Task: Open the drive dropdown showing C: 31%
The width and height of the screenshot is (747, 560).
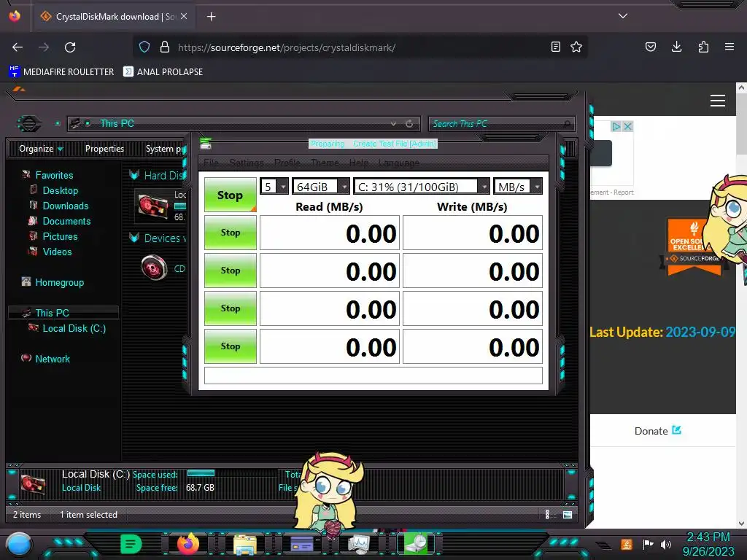Action: point(422,186)
